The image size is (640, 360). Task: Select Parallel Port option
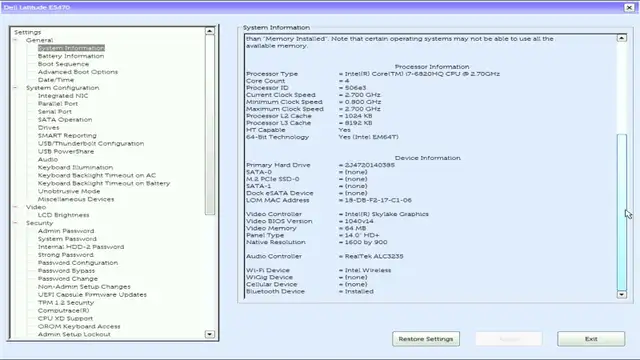58,104
